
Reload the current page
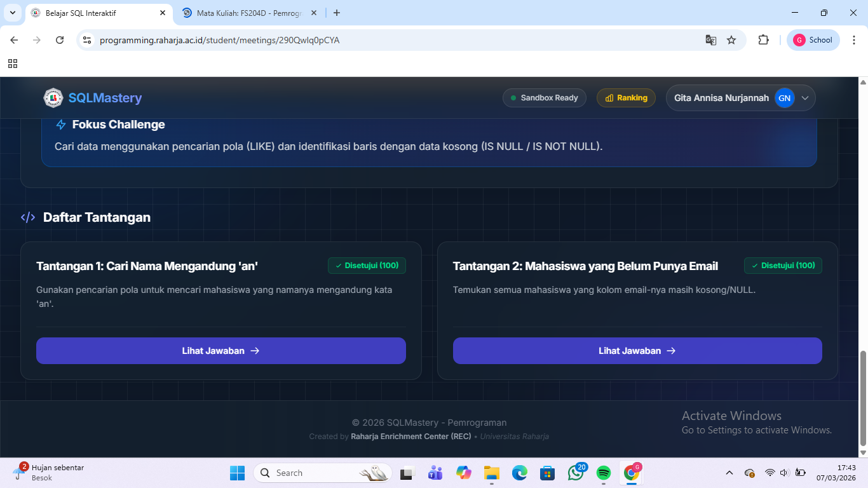(60, 40)
